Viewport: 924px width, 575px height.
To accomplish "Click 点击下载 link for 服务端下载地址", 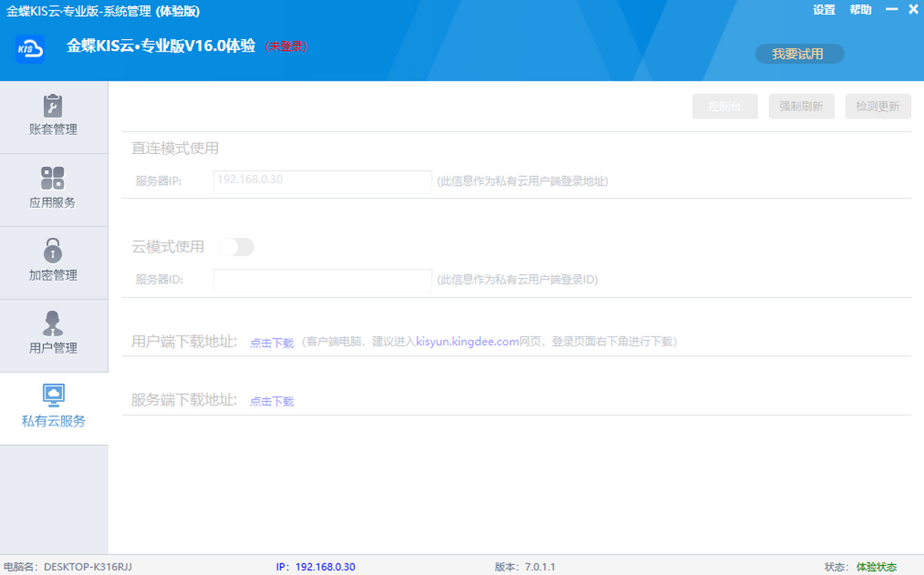I will [272, 401].
